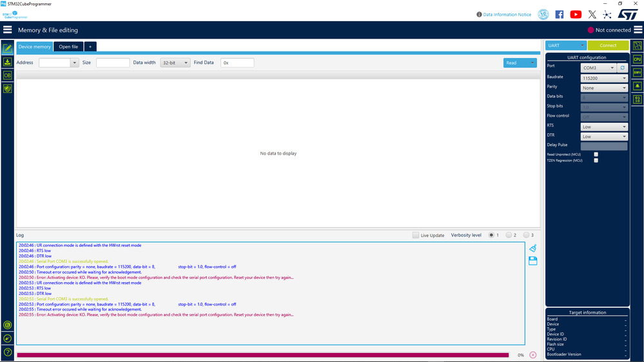Click the disabled Flow control dropdown

604,117
